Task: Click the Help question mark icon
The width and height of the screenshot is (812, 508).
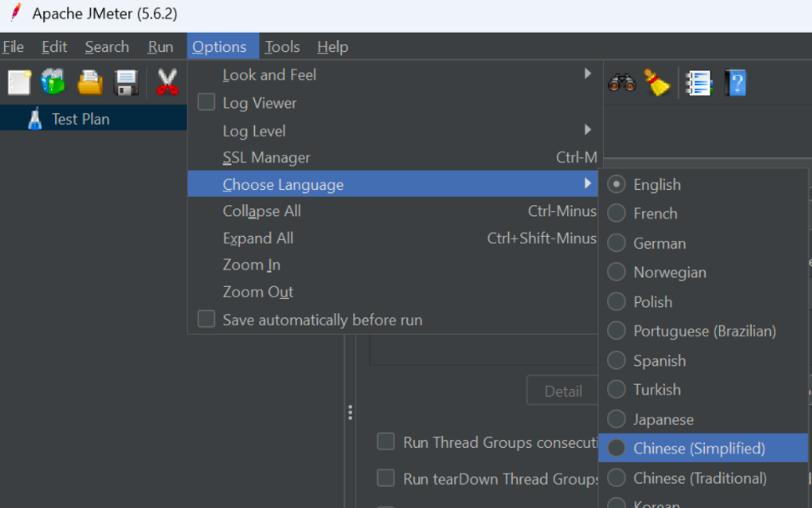Action: pos(736,82)
